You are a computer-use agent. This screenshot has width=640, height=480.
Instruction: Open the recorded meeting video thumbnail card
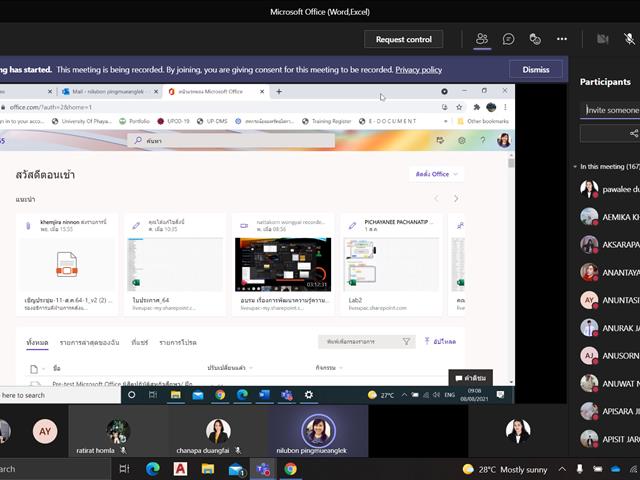283,264
